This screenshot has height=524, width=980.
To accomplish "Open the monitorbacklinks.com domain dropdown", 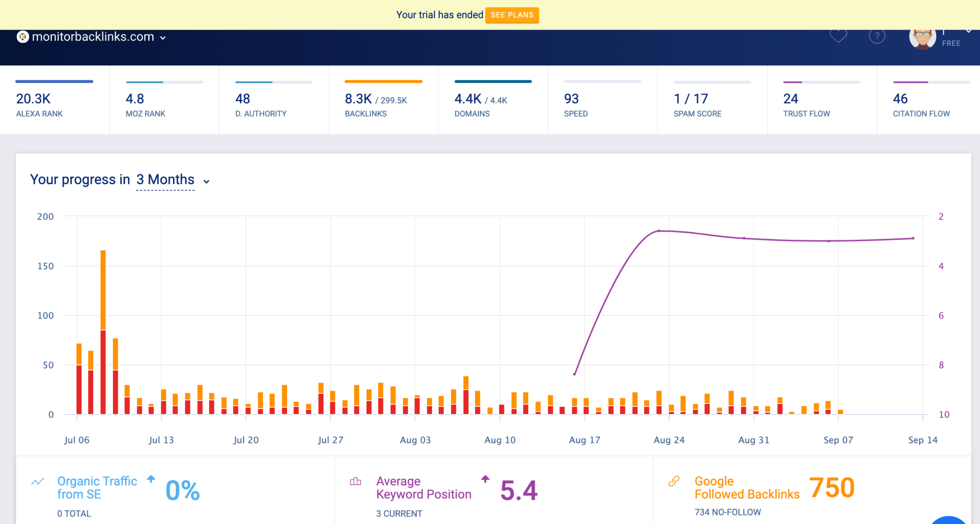I will [x=163, y=38].
